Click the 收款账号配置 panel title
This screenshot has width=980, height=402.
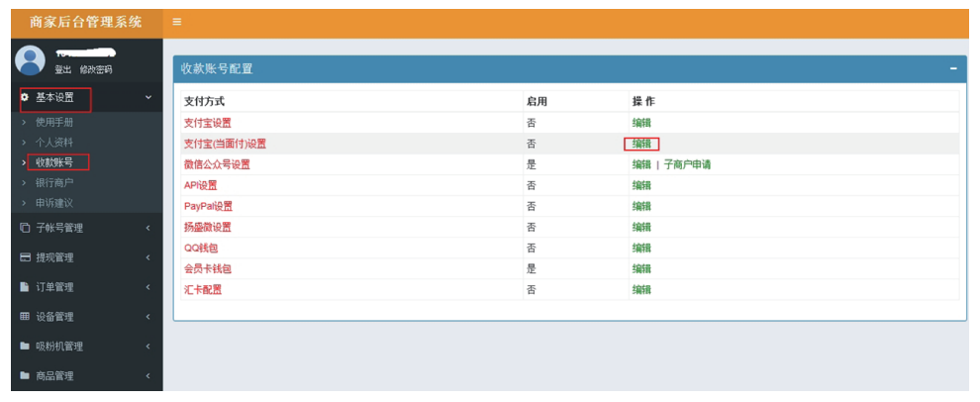(217, 68)
